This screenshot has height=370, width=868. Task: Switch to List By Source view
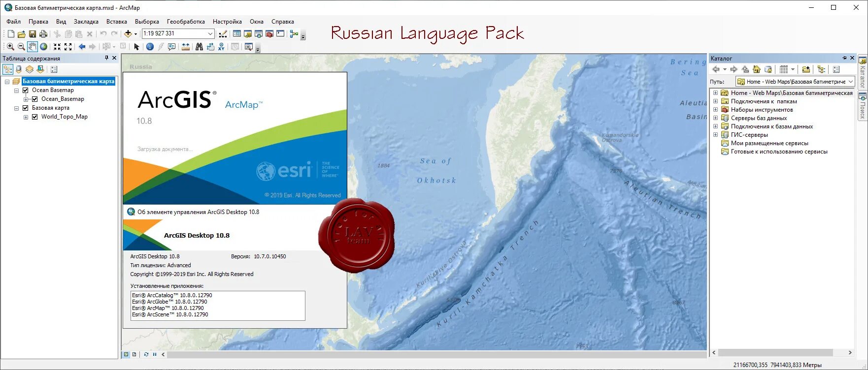(x=19, y=69)
